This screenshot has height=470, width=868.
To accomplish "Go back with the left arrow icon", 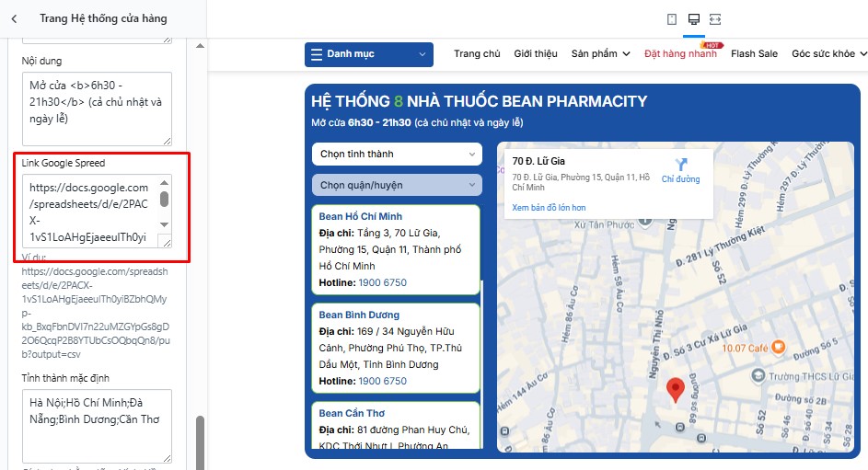I will tap(15, 18).
